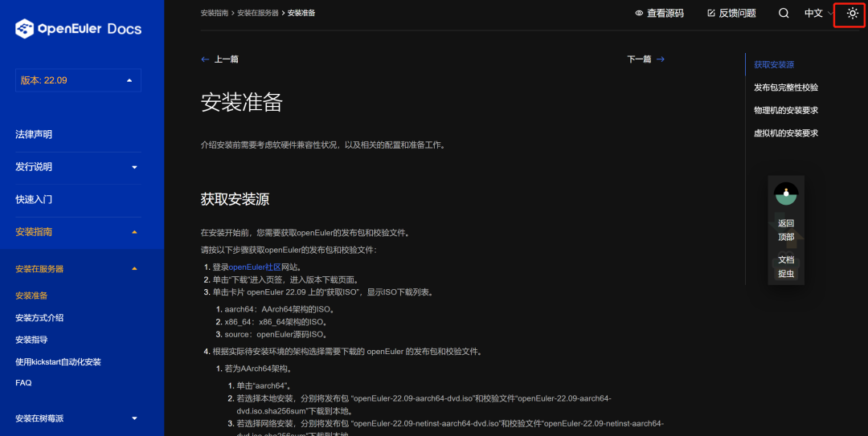This screenshot has height=436, width=868.
Task: Collapse the 安装指南 sidebar section arrow
Action: coord(134,232)
